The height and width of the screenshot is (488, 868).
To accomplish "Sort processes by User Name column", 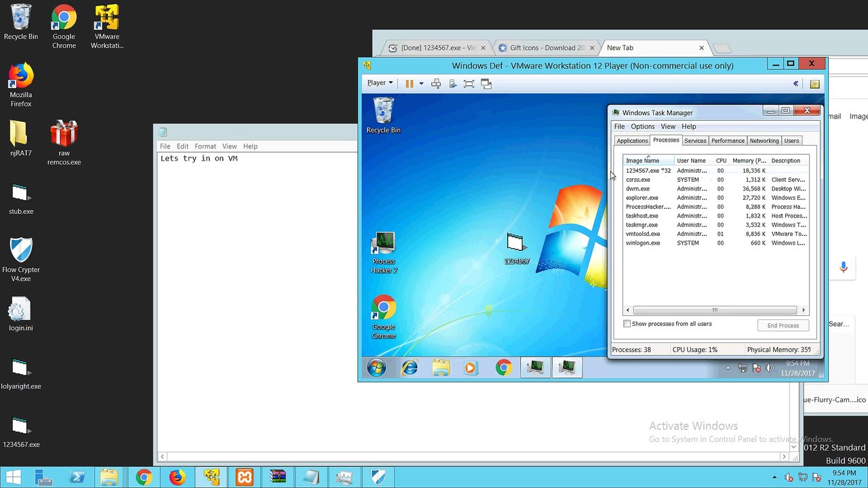I will pos(693,161).
